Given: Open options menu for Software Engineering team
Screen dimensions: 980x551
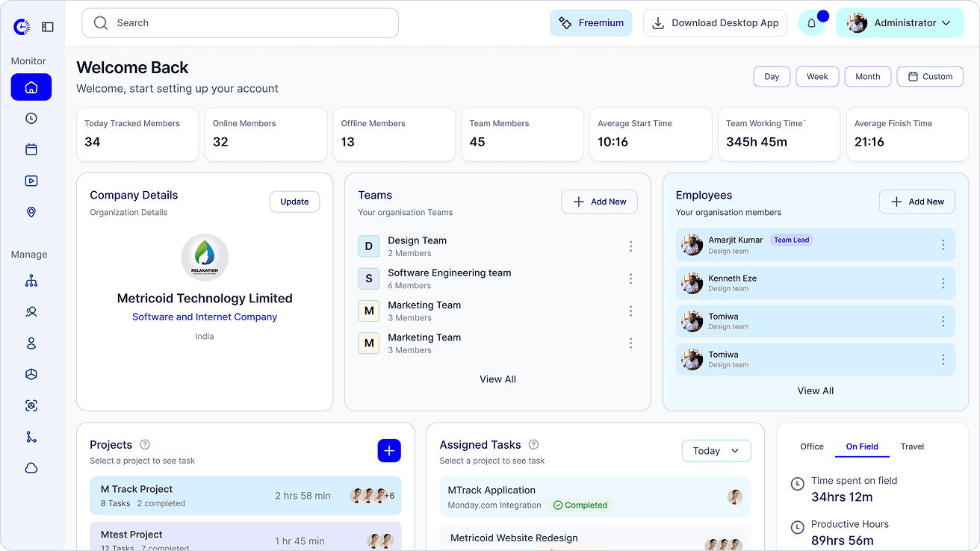Looking at the screenshot, I should [x=631, y=278].
